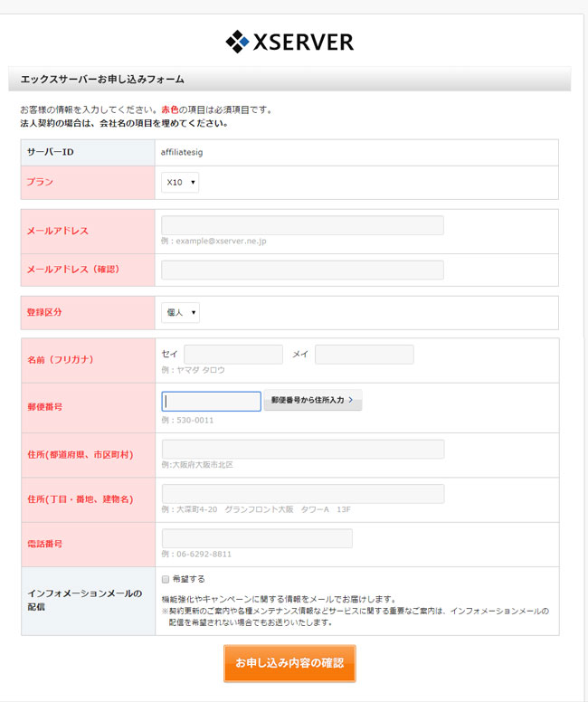Focus the メールアドレス input field
This screenshot has width=588, height=702.
pyautogui.click(x=302, y=225)
